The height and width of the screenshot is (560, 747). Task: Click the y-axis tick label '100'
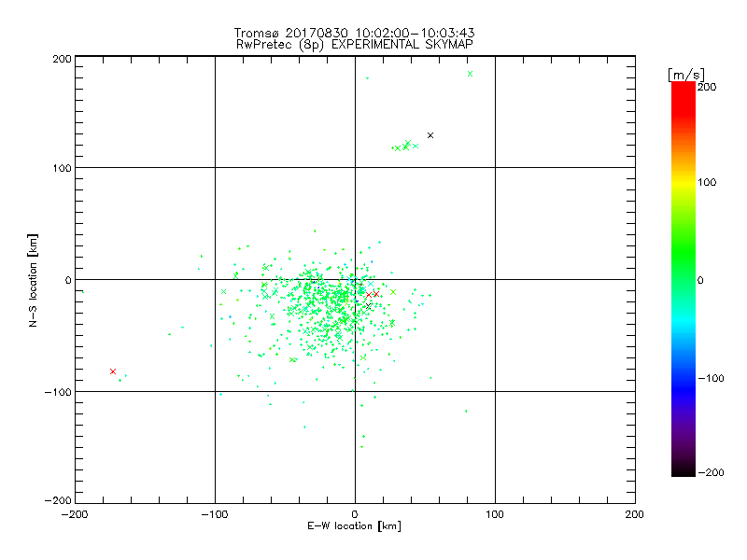[63, 168]
